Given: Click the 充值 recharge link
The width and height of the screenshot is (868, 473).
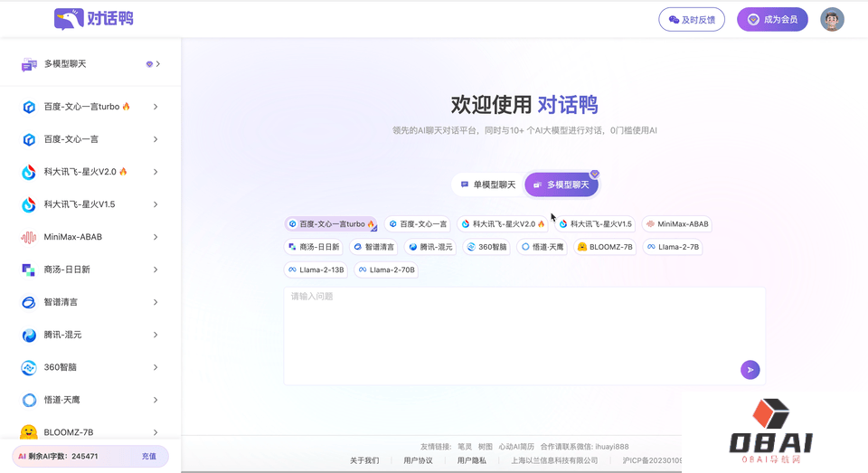Looking at the screenshot, I should (x=149, y=457).
